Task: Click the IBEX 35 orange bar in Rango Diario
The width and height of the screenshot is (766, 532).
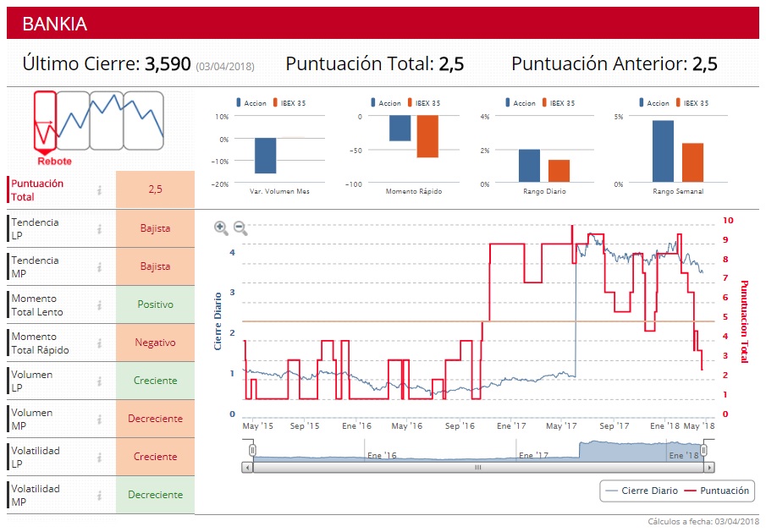Action: (x=559, y=171)
